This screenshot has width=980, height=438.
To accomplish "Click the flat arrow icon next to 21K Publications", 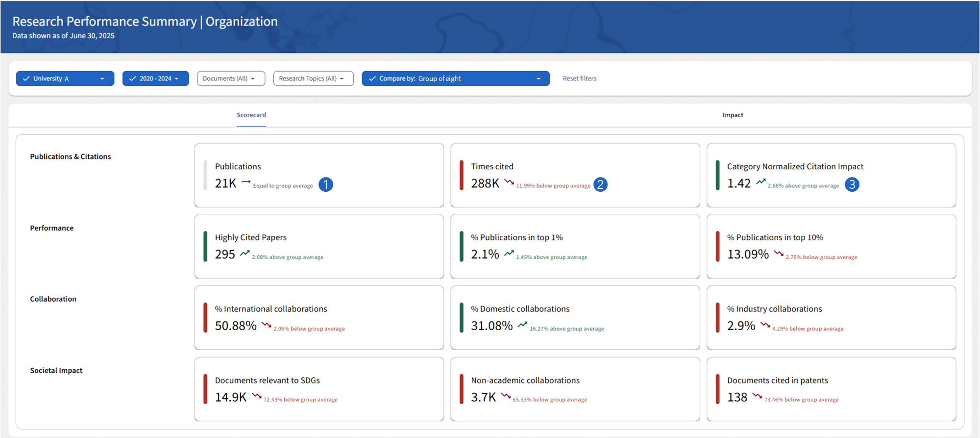I will coord(246,182).
